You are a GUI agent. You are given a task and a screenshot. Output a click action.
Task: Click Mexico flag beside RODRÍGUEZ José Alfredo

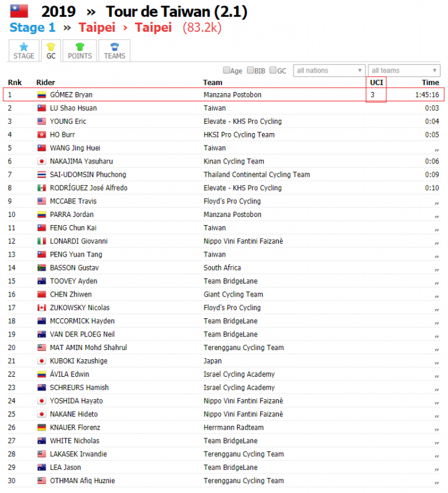click(42, 188)
